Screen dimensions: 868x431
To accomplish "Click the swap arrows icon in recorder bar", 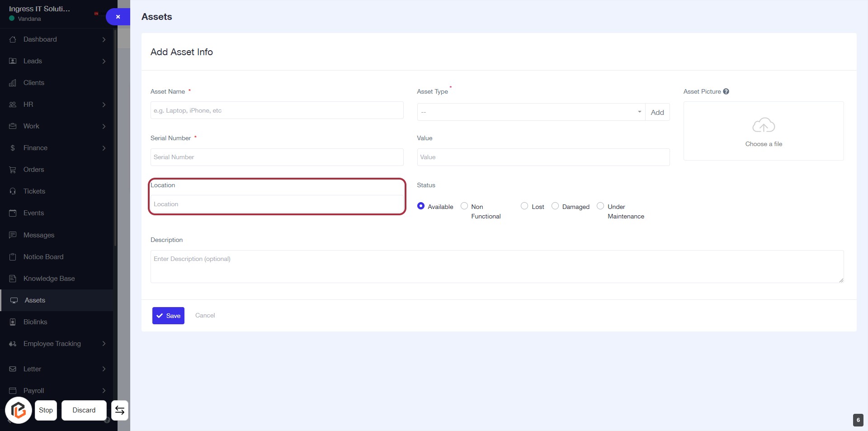I will click(120, 410).
